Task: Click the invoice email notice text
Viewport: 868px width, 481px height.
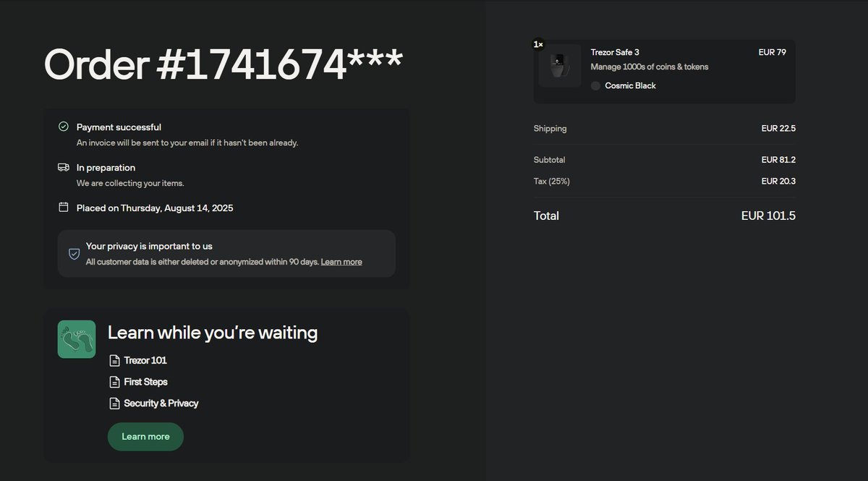Action: pyautogui.click(x=187, y=142)
